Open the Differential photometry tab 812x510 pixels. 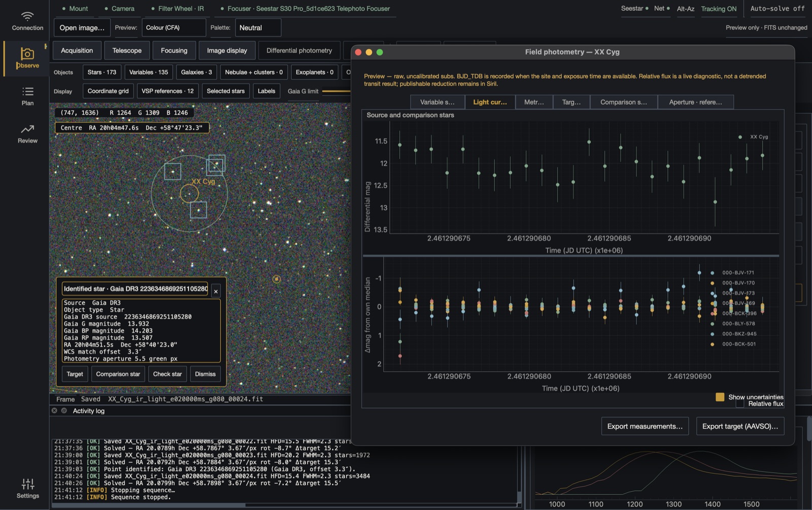299,50
